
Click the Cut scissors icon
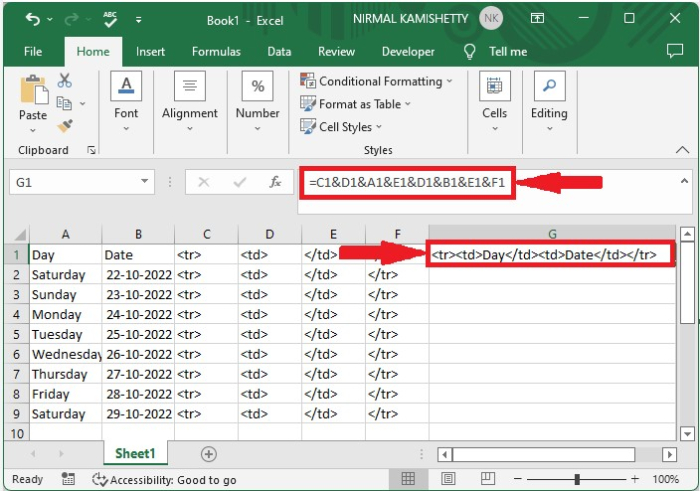click(65, 81)
